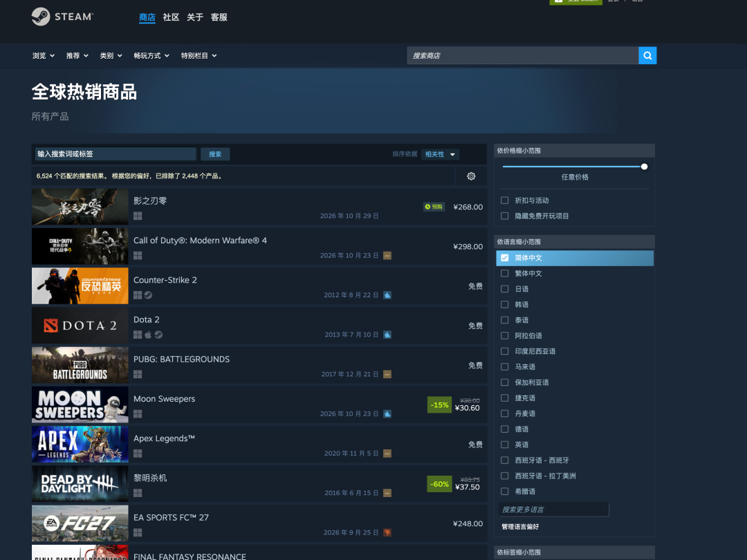Image resolution: width=747 pixels, height=560 pixels.
Task: Uncheck 简体中文 language filter
Action: click(x=504, y=258)
